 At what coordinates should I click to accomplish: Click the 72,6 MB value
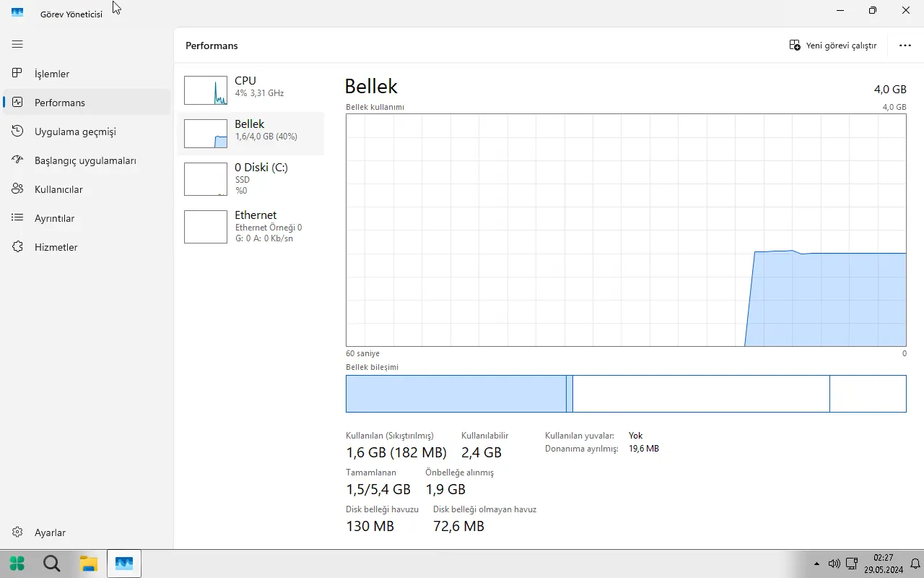(x=458, y=526)
